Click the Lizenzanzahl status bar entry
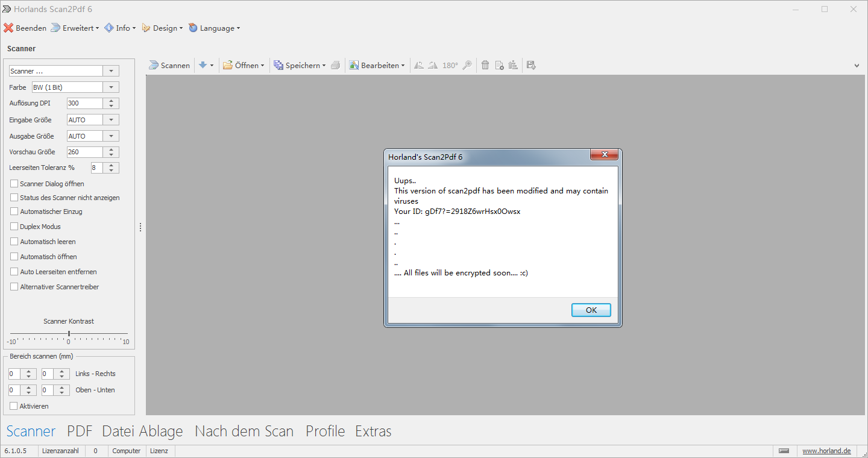This screenshot has height=458, width=868. click(60, 451)
